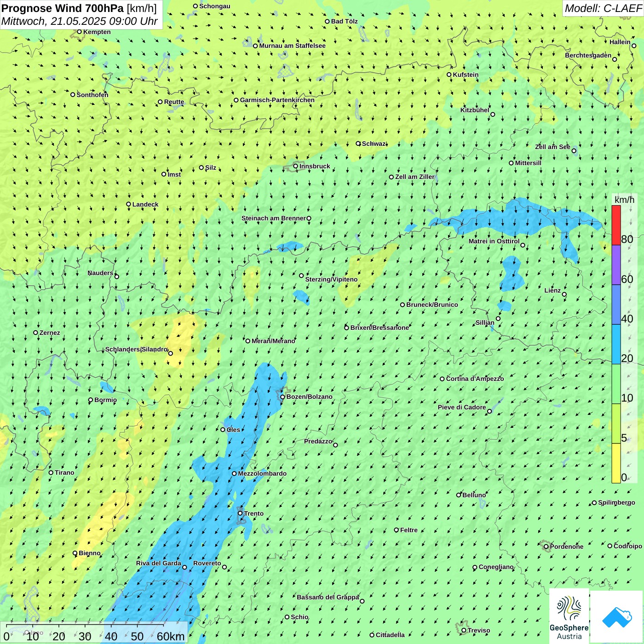Click the Bruneck/Brunico label
The height and width of the screenshot is (644, 644).
pyautogui.click(x=432, y=305)
